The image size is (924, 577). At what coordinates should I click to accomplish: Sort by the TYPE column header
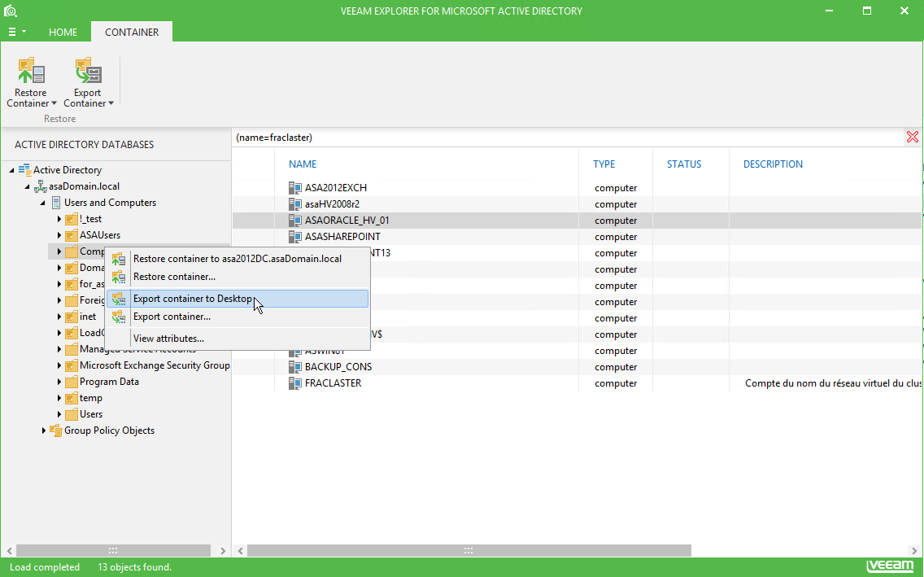click(604, 164)
